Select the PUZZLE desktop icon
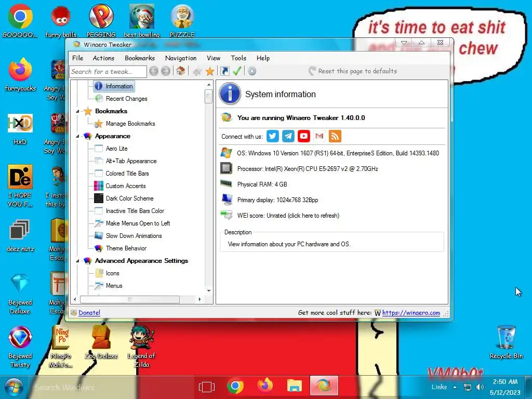This screenshot has height=399, width=532. [x=182, y=21]
